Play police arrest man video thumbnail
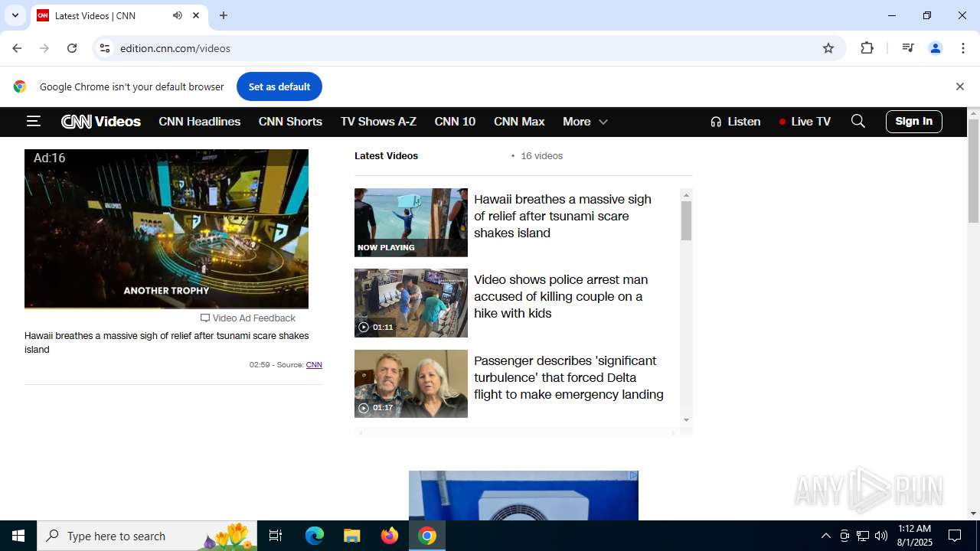The width and height of the screenshot is (980, 551). coord(411,303)
